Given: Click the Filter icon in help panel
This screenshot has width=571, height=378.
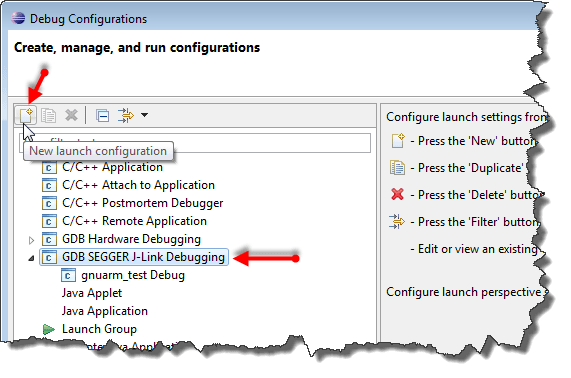Looking at the screenshot, I should tap(397, 221).
